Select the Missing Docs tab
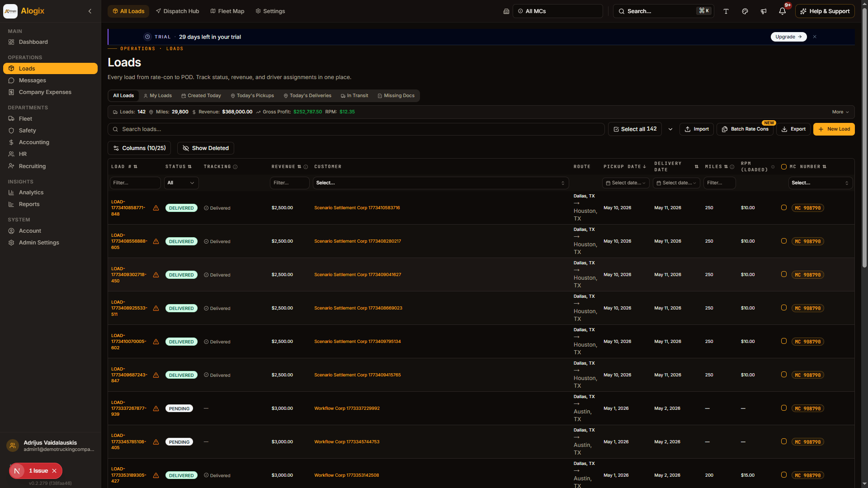 pos(396,96)
